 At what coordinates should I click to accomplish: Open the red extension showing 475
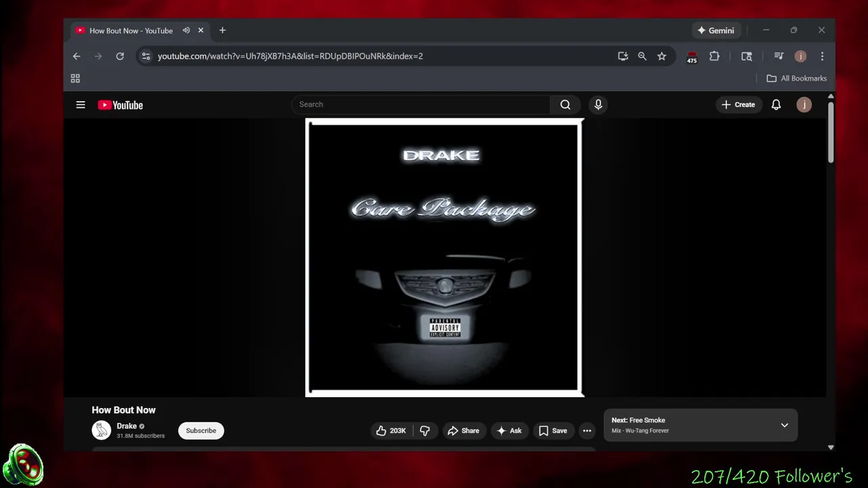point(692,57)
